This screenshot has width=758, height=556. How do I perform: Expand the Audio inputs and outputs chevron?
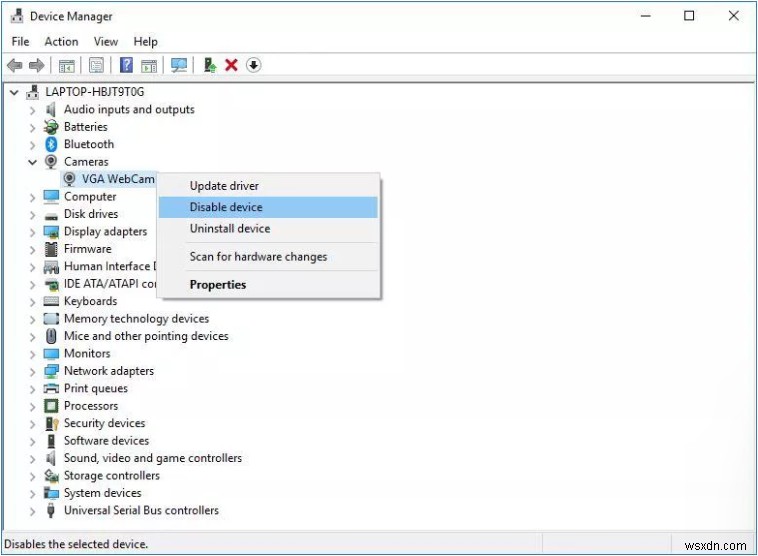[x=32, y=110]
